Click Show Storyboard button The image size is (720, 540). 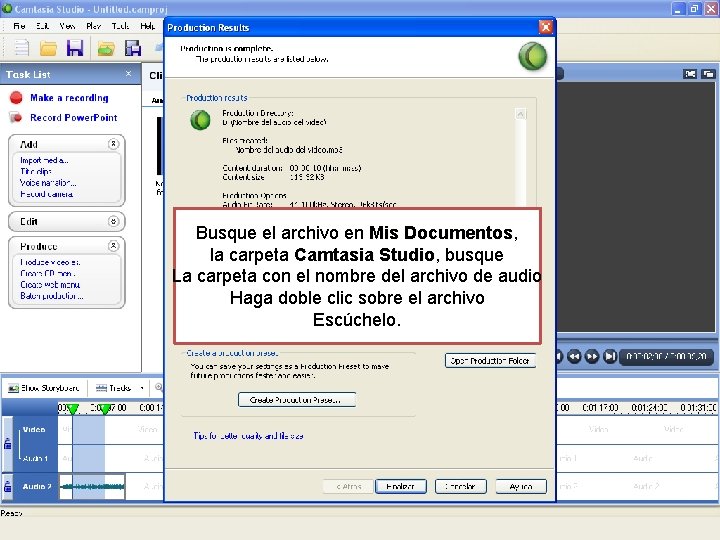tap(44, 388)
